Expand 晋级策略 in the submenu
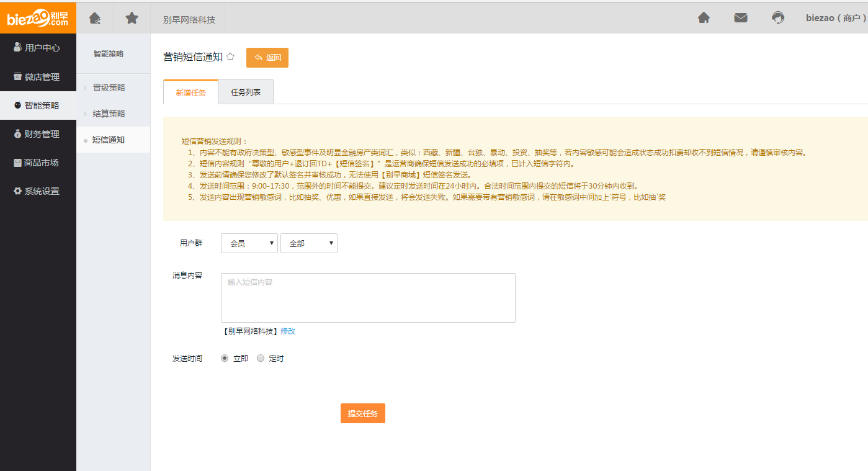The image size is (868, 471). [x=109, y=87]
